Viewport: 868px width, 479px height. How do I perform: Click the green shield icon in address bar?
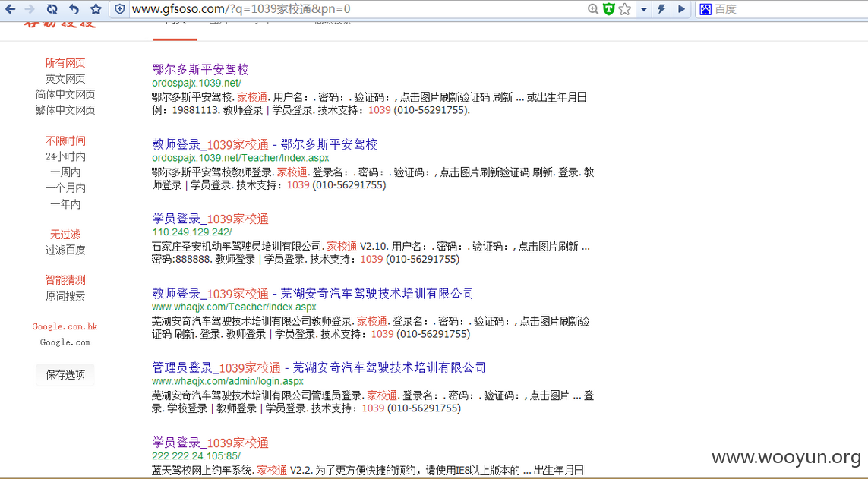pyautogui.click(x=608, y=9)
